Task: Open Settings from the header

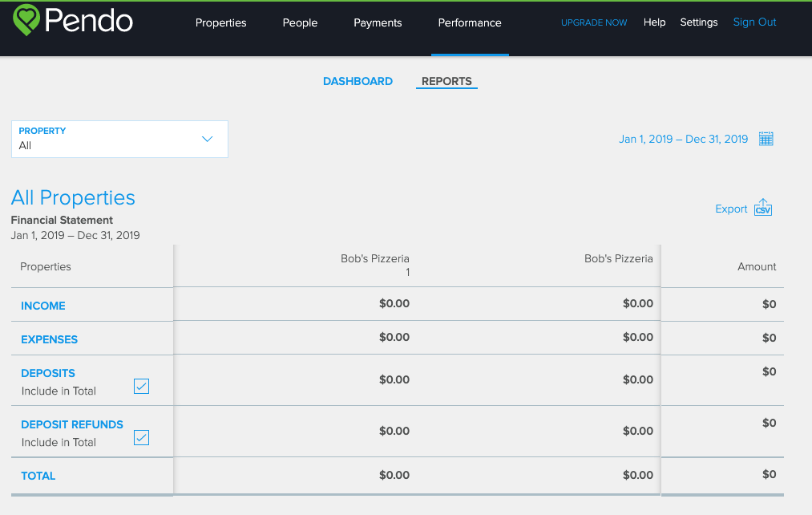Action: pyautogui.click(x=699, y=22)
